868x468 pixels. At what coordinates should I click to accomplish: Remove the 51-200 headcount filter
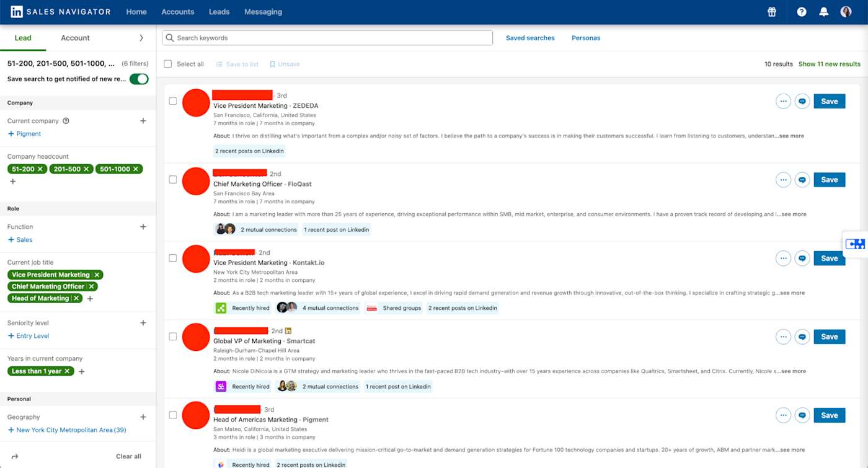point(40,169)
